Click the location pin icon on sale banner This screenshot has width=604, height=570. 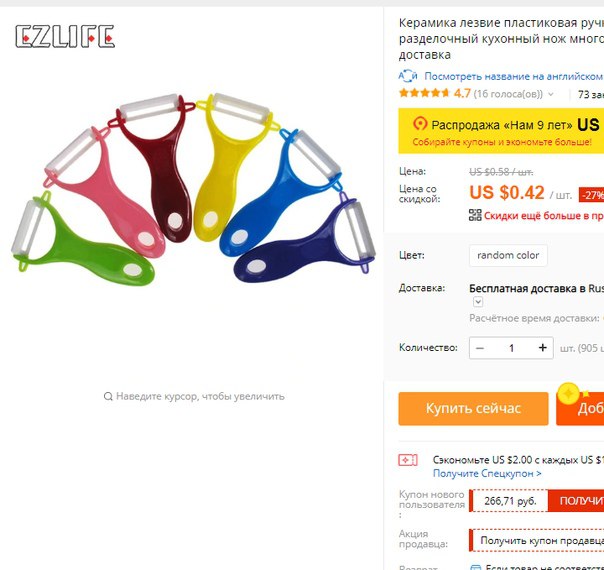coord(420,124)
